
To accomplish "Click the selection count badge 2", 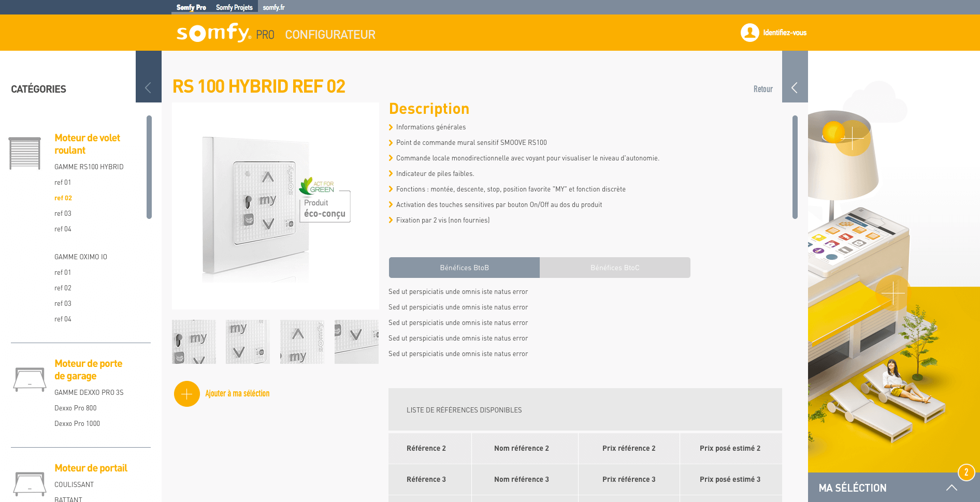I will pyautogui.click(x=967, y=473).
